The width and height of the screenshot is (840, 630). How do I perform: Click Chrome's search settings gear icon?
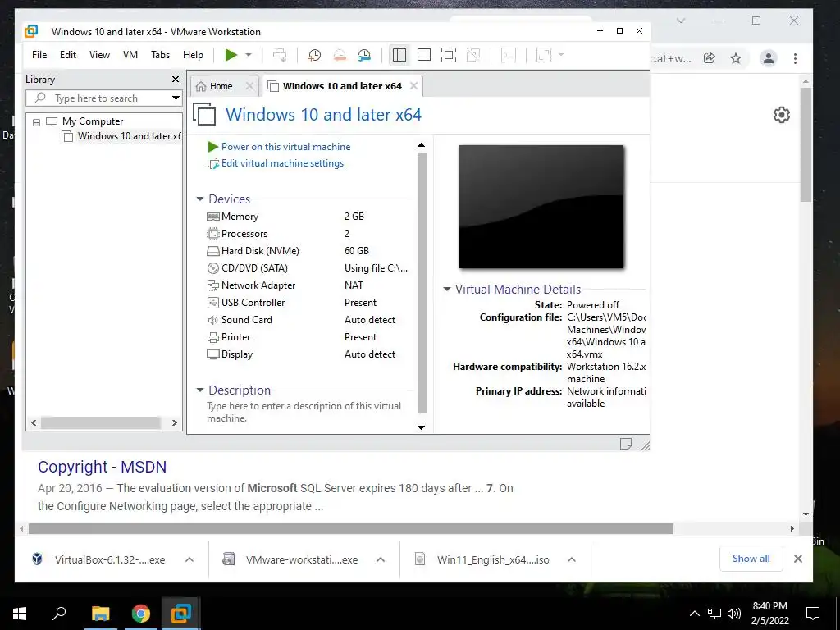click(x=782, y=115)
